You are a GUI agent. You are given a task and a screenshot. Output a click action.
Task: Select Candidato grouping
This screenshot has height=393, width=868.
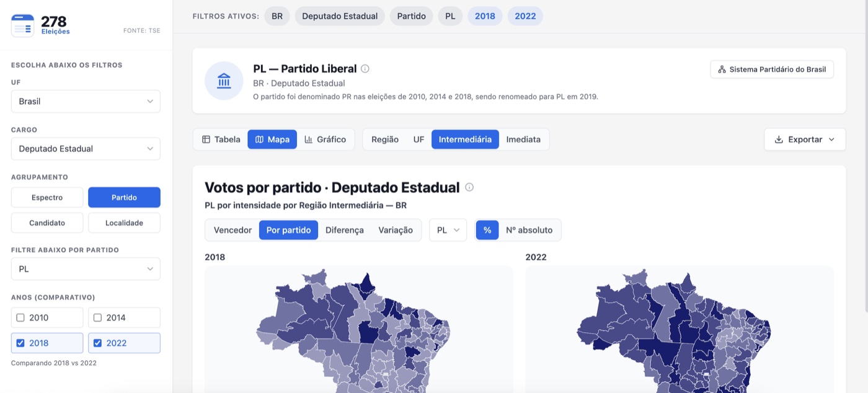47,223
